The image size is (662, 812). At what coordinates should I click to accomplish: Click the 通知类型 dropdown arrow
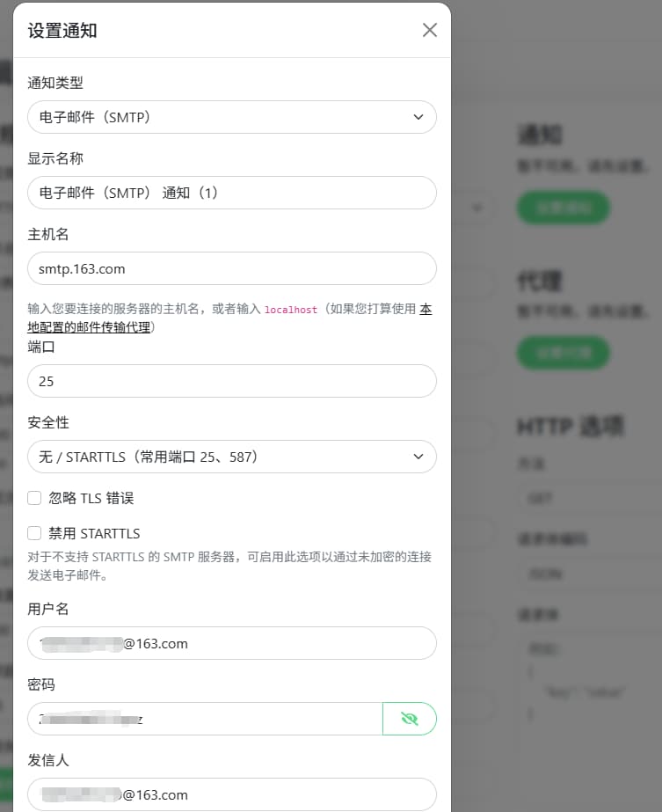click(x=418, y=117)
